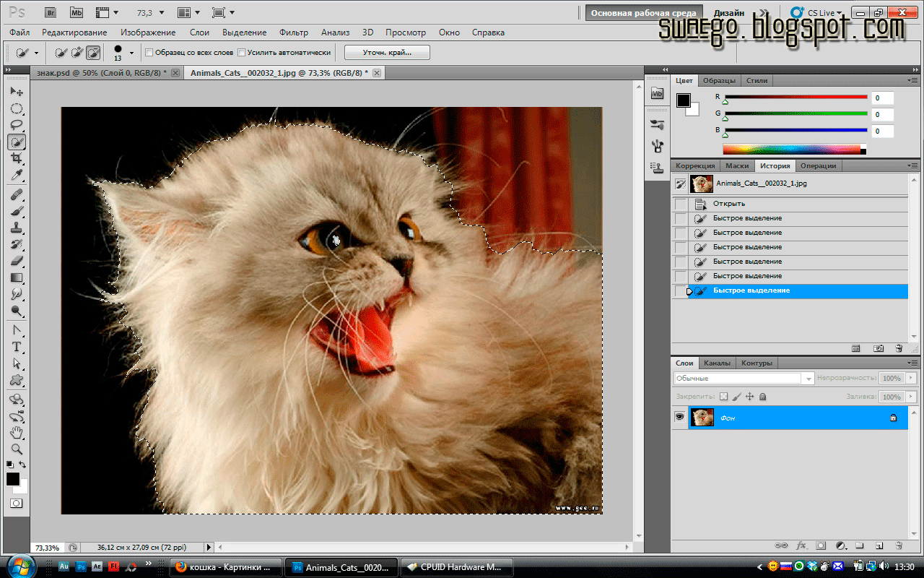Select the Eraser tool
Viewport: 924px width, 578px height.
pos(17,261)
